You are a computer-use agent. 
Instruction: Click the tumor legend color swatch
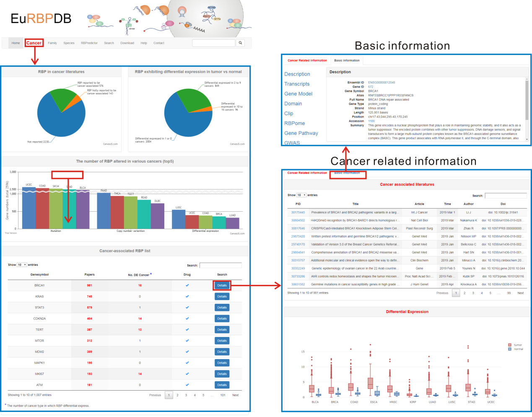(510, 345)
